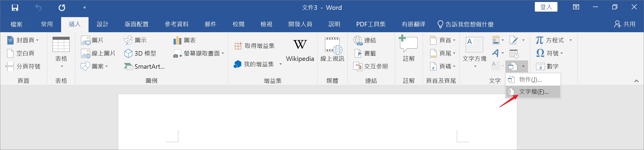Screen dimensions: 644x150
Task: Switch to the 版面配置 tab
Action: (x=137, y=24)
